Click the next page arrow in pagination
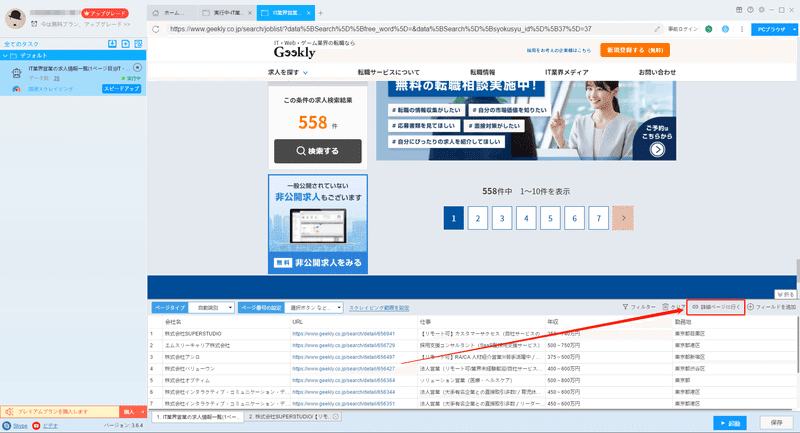Screen dimensions: 800x433 click(x=623, y=218)
